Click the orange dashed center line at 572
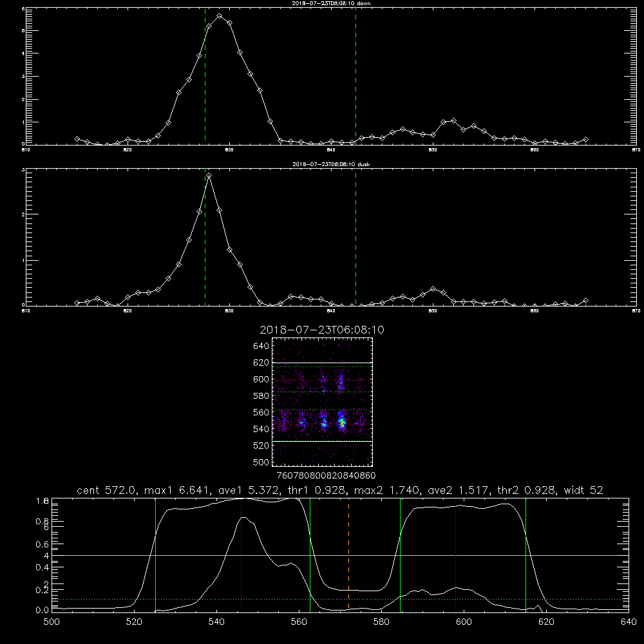 tap(348, 554)
